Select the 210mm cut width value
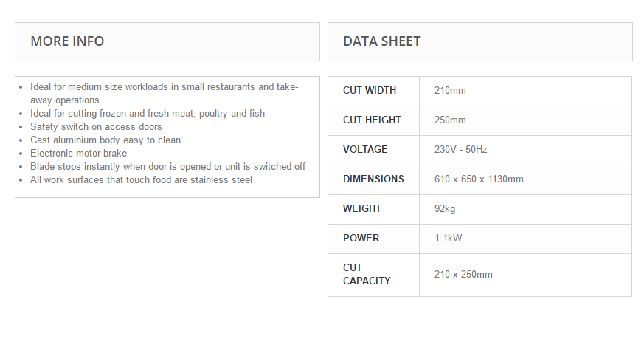644x353 pixels. [x=450, y=91]
